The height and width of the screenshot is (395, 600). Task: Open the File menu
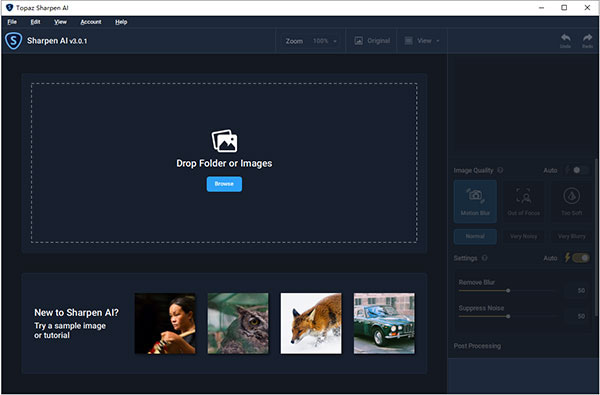pyautogui.click(x=12, y=22)
